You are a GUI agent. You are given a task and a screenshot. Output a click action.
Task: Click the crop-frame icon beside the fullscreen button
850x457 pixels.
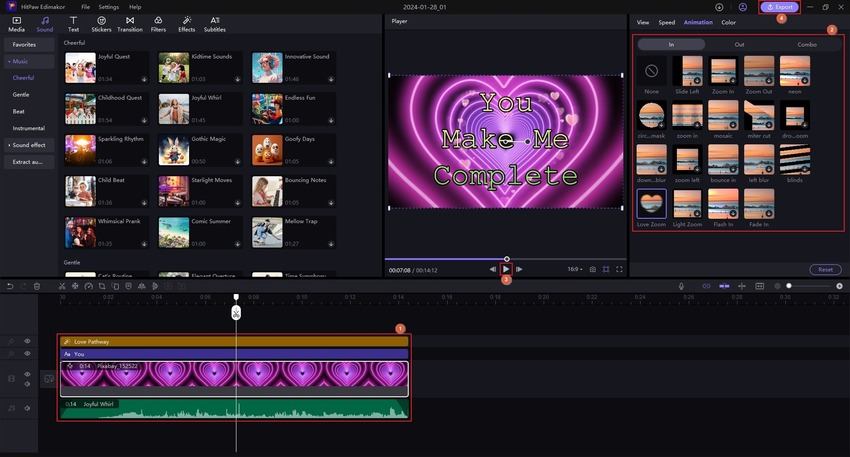click(x=606, y=269)
